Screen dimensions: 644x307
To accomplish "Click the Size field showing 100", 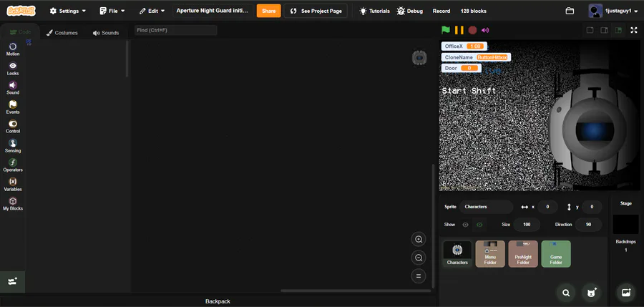I will [x=527, y=225].
